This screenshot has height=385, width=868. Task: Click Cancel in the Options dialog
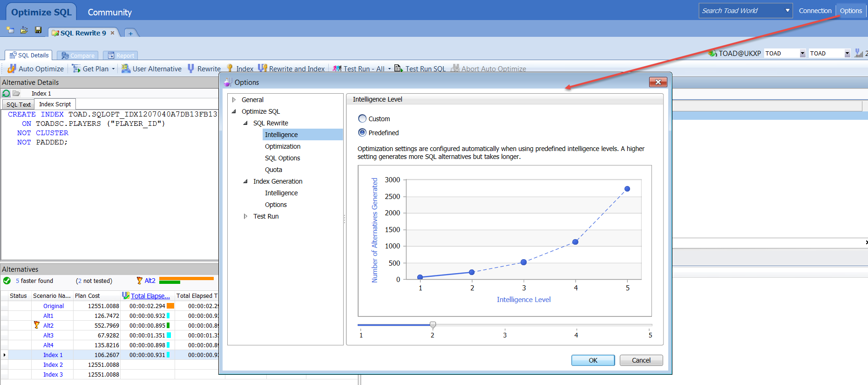641,360
